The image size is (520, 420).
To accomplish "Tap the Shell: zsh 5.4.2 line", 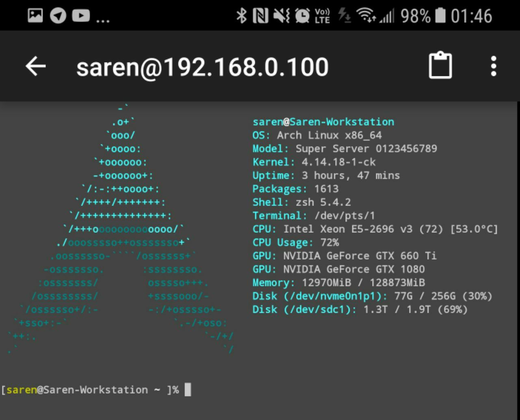I will pos(301,202).
